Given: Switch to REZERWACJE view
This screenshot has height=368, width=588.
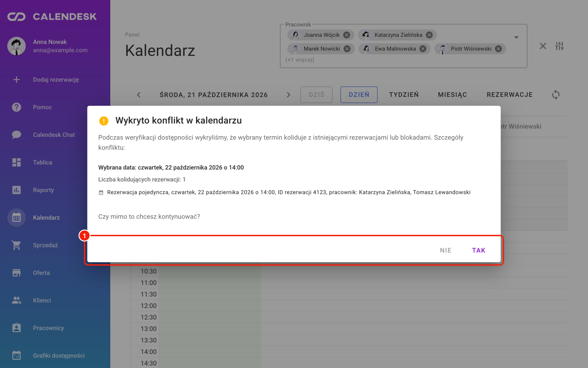Looking at the screenshot, I should pos(510,95).
